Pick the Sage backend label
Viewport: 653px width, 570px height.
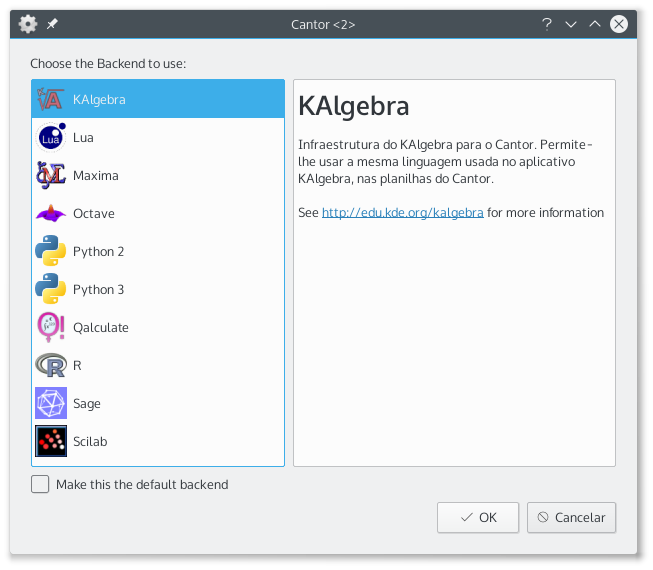pos(87,403)
